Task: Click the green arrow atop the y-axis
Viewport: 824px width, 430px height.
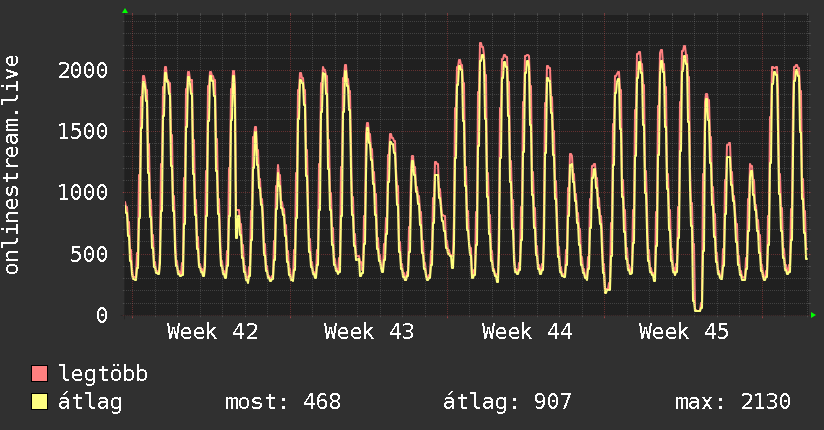Action: (125, 11)
